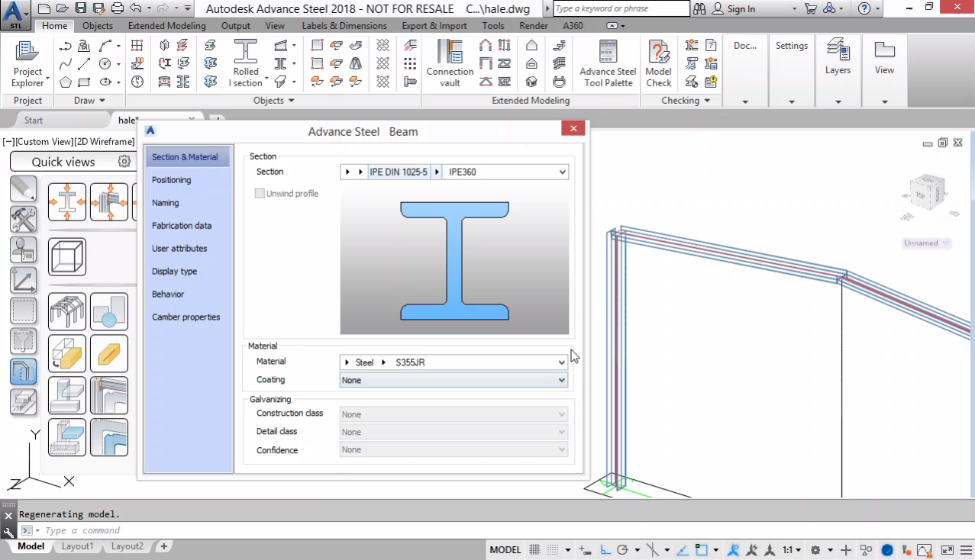
Task: Switch to the Layout1 tab
Action: (x=77, y=546)
